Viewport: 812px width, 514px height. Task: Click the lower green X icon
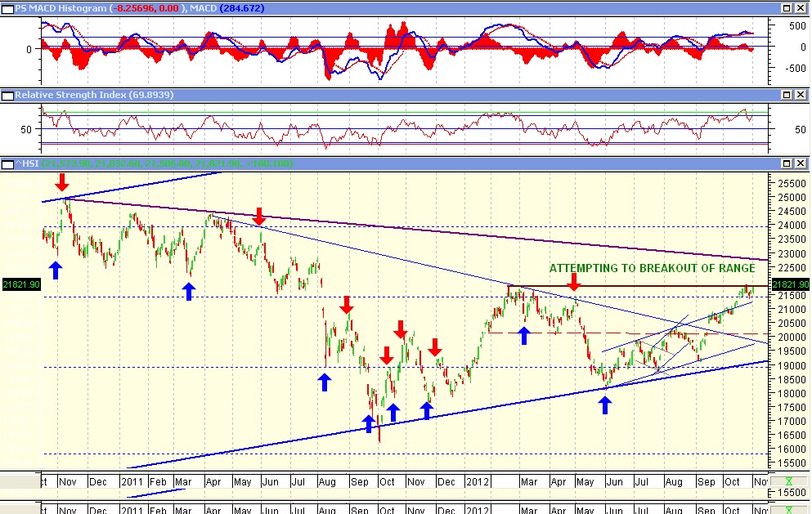[x=788, y=511]
